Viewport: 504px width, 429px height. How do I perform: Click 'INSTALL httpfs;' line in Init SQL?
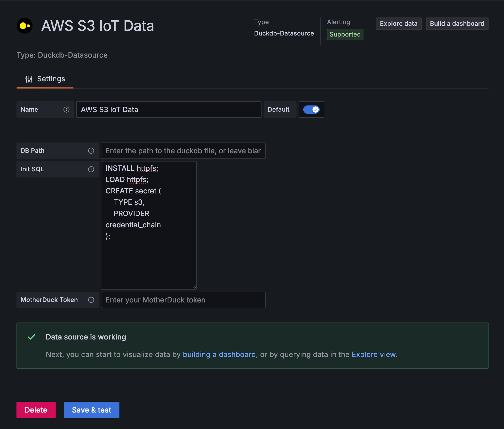tap(132, 168)
